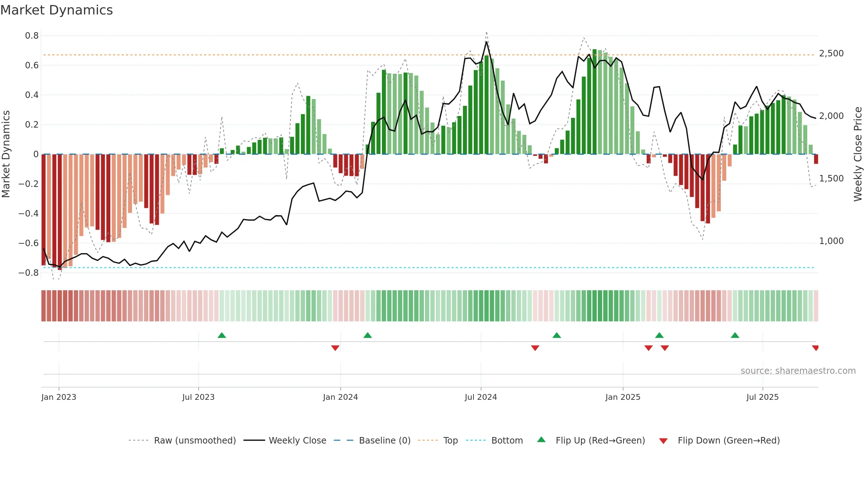The image size is (868, 488).
Task: Click the −0.4 left axis tick label
Action: coord(29,214)
